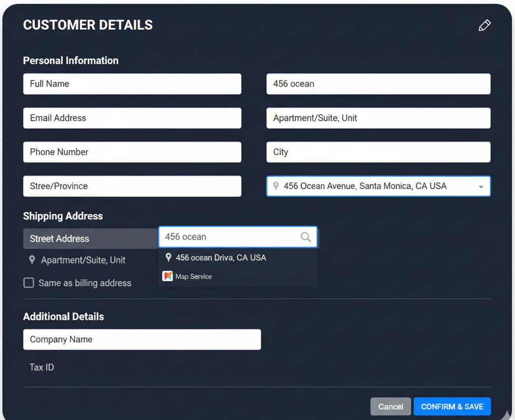515x420 pixels.
Task: Click the search magnifier icon
Action: 306,237
